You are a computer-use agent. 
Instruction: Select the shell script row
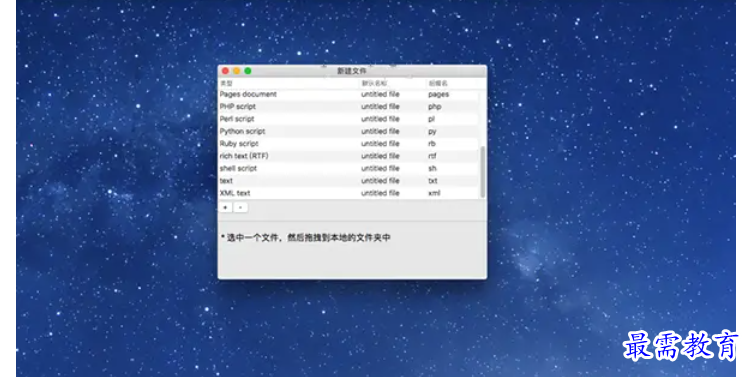(x=349, y=169)
